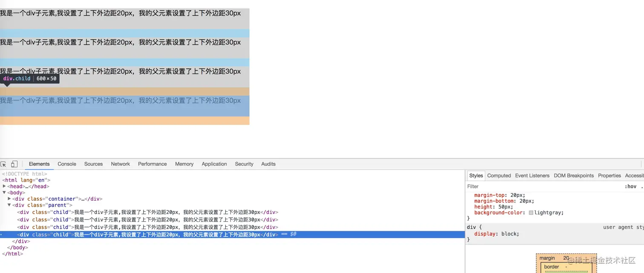The image size is (644, 273).
Task: Select the html lang="en" line
Action: point(26,180)
